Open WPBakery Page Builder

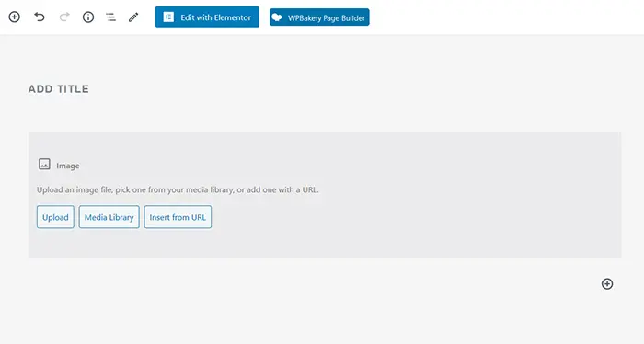pyautogui.click(x=319, y=17)
